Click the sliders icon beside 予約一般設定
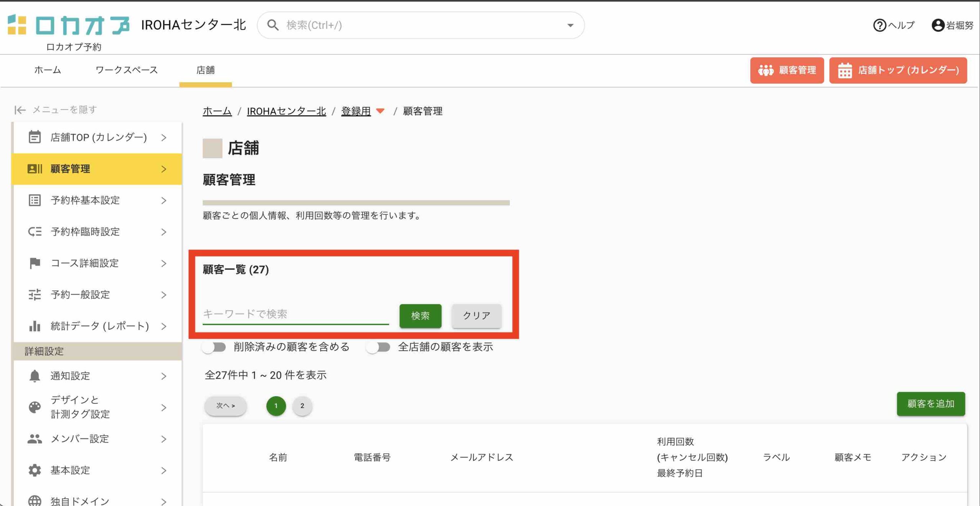The width and height of the screenshot is (980, 506). [x=34, y=294]
